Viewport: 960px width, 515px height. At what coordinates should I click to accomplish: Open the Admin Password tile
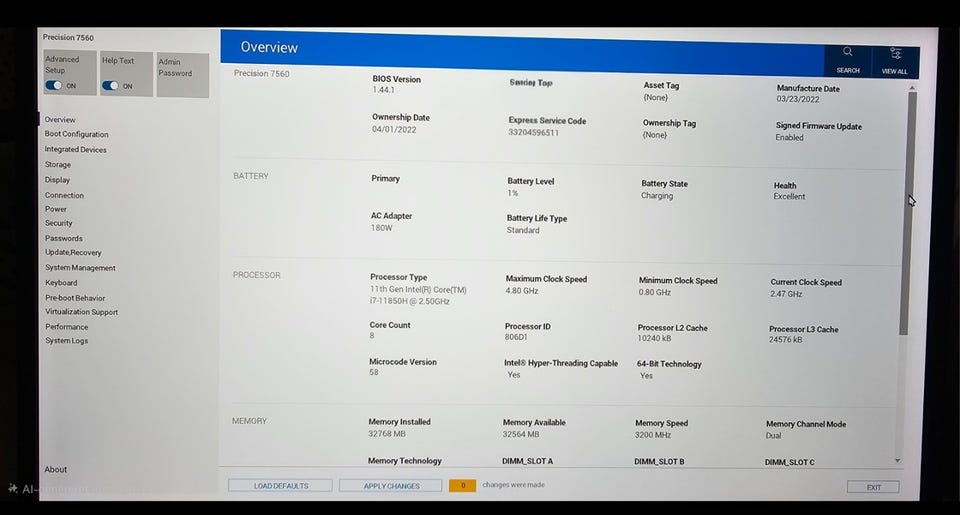pyautogui.click(x=182, y=75)
